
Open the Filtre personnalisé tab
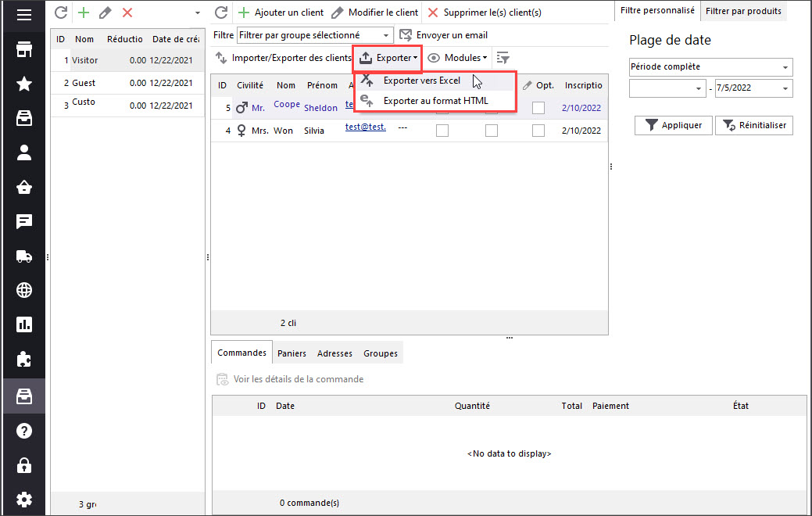658,10
